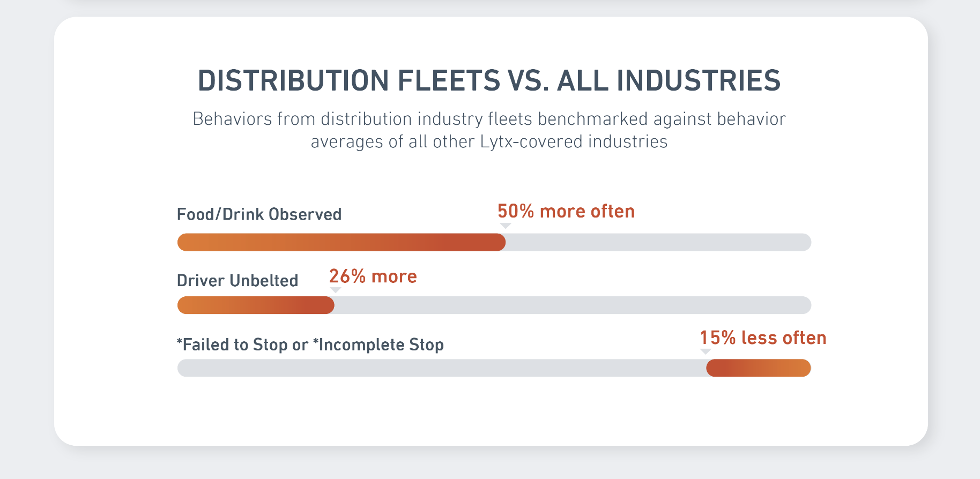This screenshot has height=479, width=980.
Task: Click the gray track of Food/Drink Observed bar
Action: coord(658,242)
